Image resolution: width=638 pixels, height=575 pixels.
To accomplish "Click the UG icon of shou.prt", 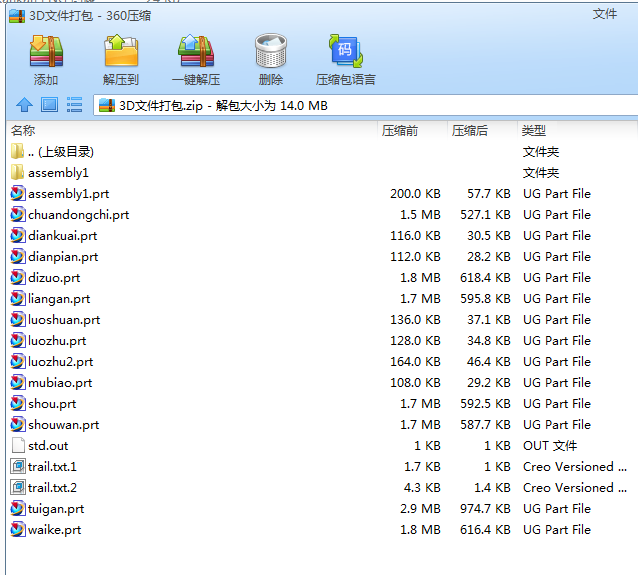I will 17,403.
